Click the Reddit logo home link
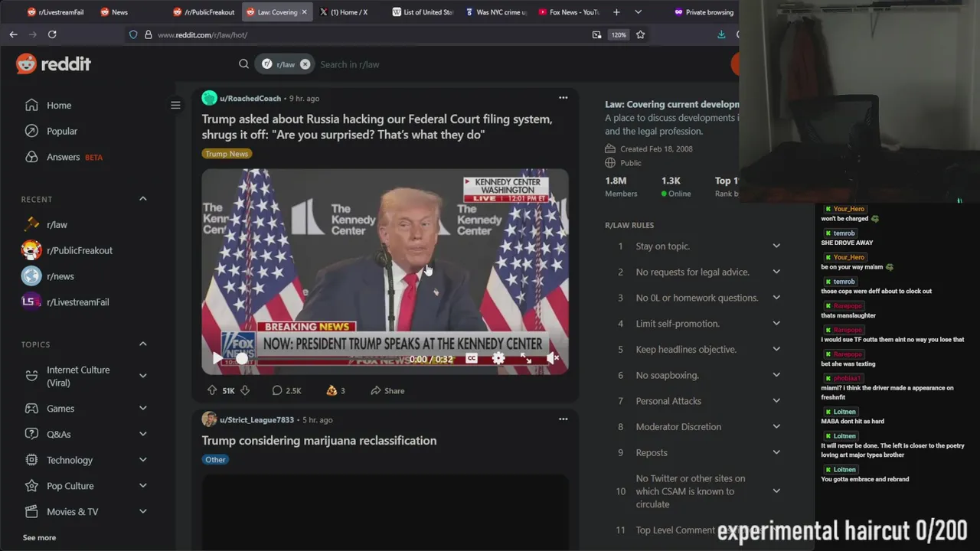The height and width of the screenshot is (551, 980). point(54,64)
